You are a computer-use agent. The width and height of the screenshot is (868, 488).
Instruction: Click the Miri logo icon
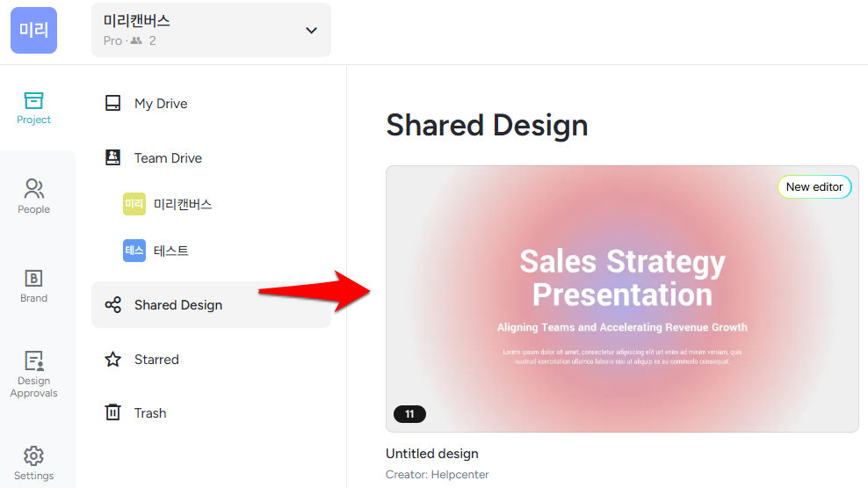[33, 31]
